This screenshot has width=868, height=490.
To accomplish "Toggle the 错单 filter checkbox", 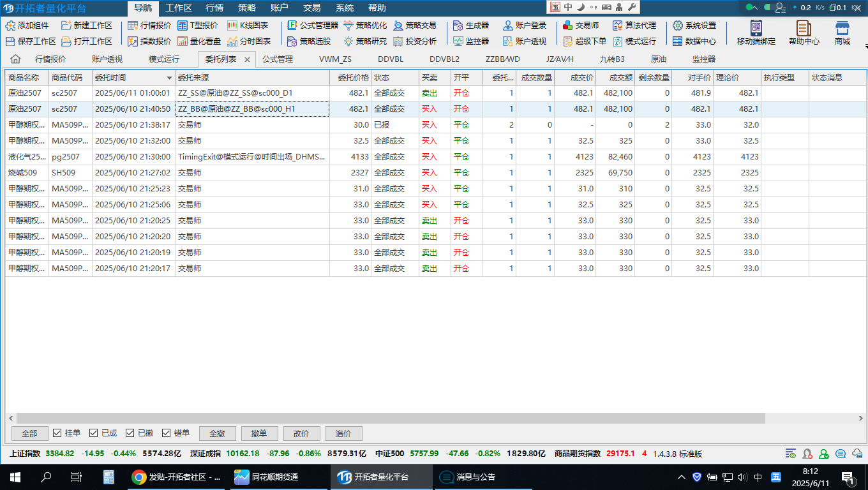I will coord(167,433).
